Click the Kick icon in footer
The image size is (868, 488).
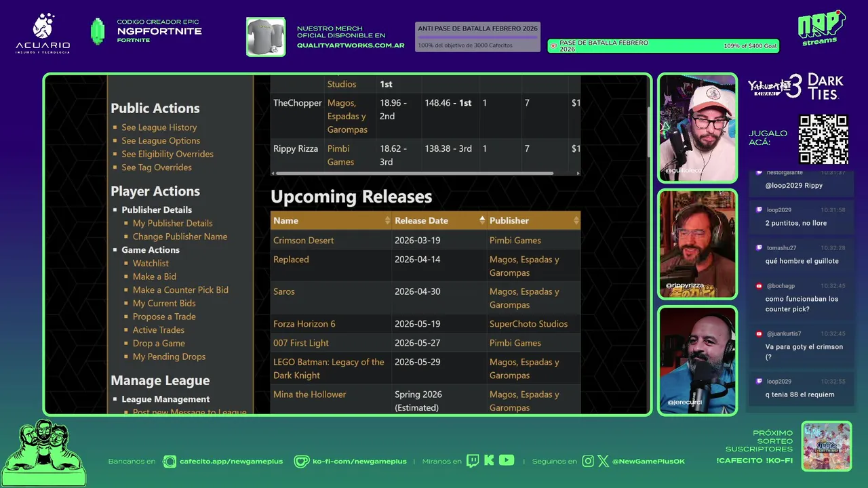point(489,461)
